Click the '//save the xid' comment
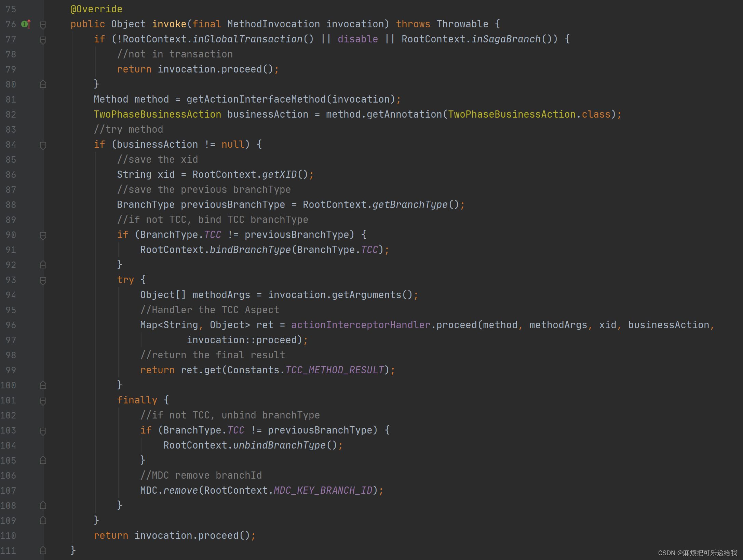This screenshot has width=743, height=560. [158, 160]
